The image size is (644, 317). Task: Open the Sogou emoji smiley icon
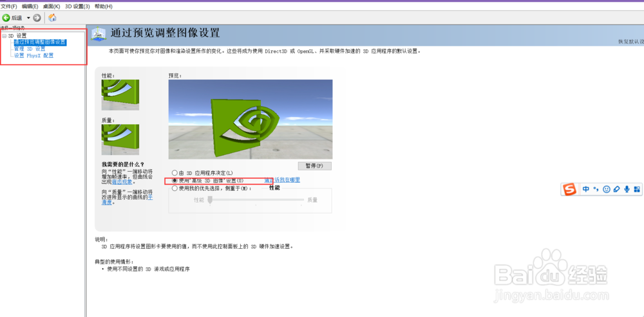(606, 189)
